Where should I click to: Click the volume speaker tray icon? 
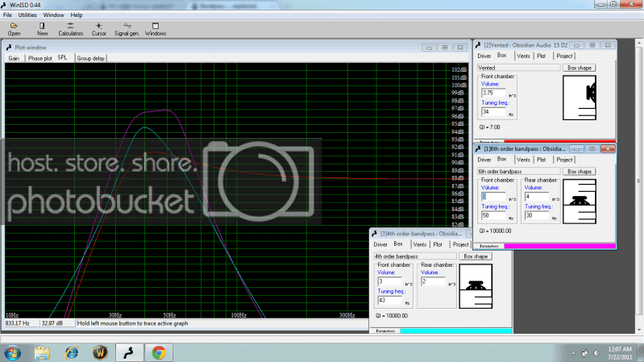click(x=596, y=353)
